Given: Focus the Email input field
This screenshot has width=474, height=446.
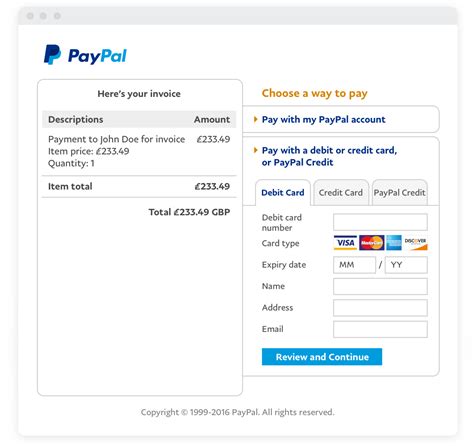Looking at the screenshot, I should [x=380, y=329].
